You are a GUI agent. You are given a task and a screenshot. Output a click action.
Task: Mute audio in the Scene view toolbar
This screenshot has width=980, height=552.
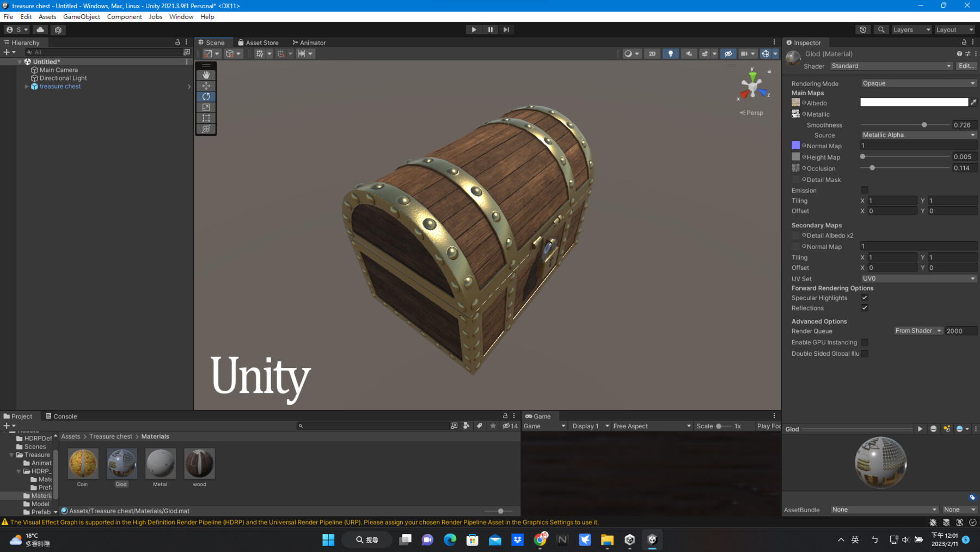click(x=689, y=53)
